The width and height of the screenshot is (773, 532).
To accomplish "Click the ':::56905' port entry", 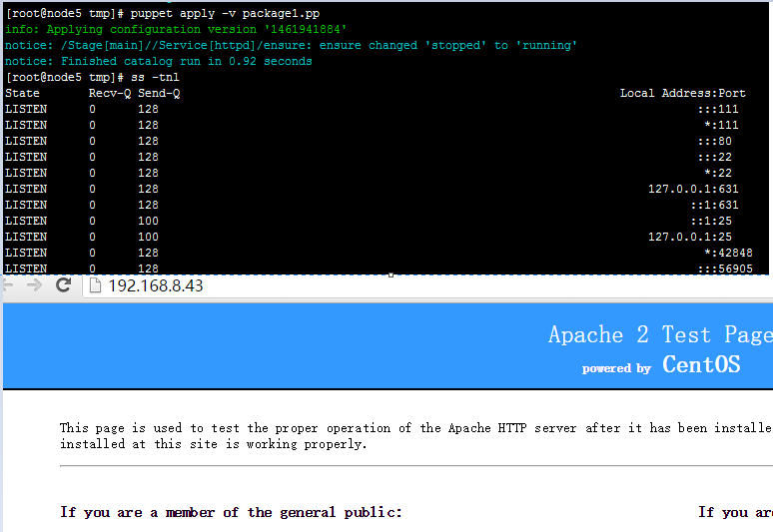I will 725,268.
